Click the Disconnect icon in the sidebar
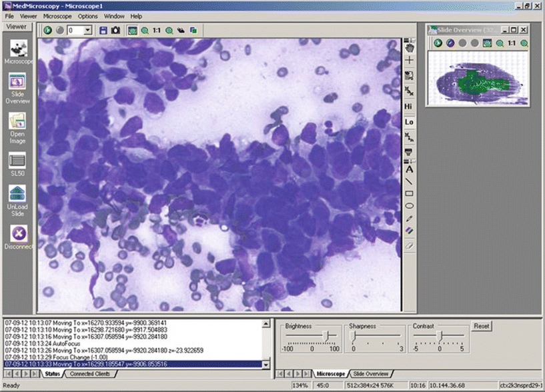This screenshot has height=392, width=545. (17, 237)
